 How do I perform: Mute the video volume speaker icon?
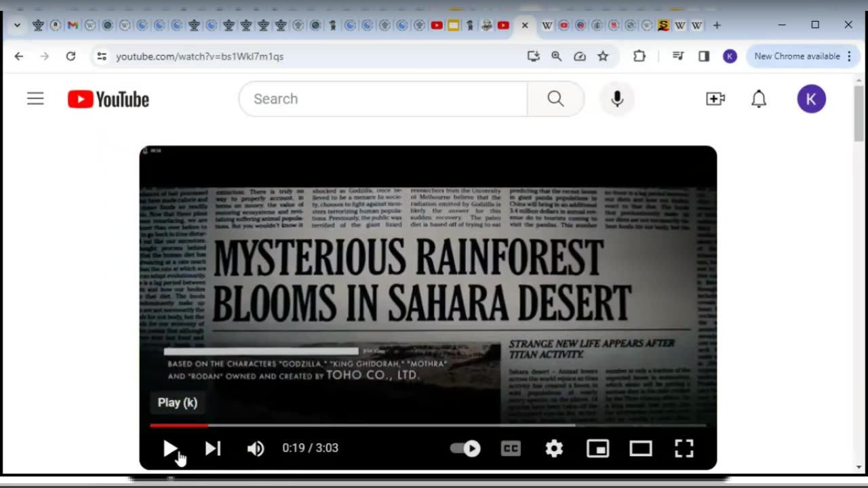pos(256,448)
